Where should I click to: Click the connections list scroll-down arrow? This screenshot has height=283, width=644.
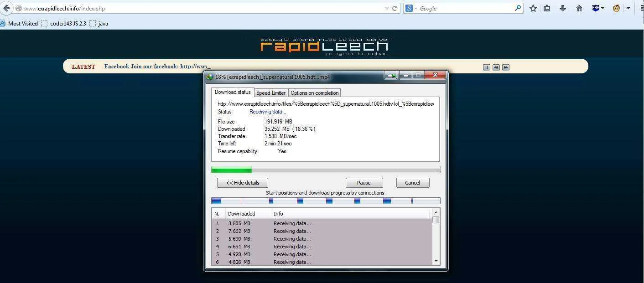point(436,261)
